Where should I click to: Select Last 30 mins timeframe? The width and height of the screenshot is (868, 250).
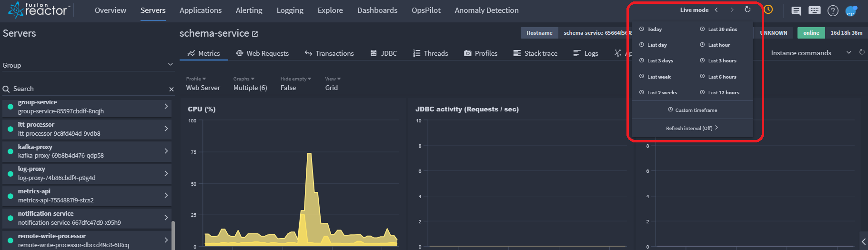(x=719, y=29)
